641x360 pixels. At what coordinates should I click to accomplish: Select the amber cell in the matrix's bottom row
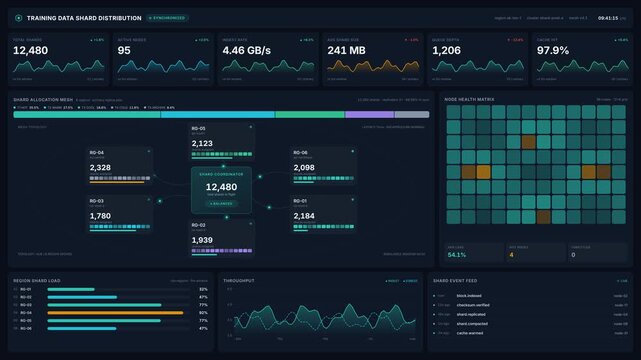pos(543,217)
